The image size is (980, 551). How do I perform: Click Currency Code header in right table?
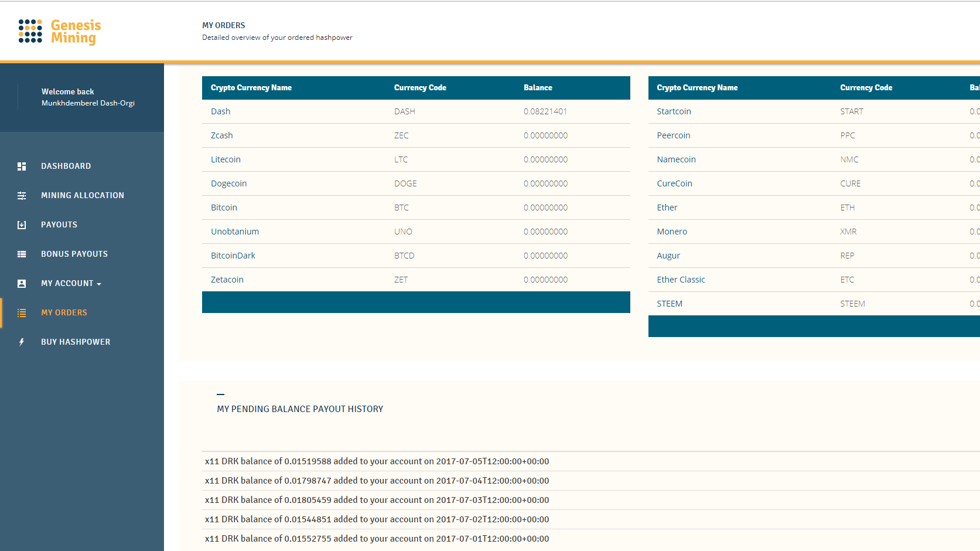point(866,88)
